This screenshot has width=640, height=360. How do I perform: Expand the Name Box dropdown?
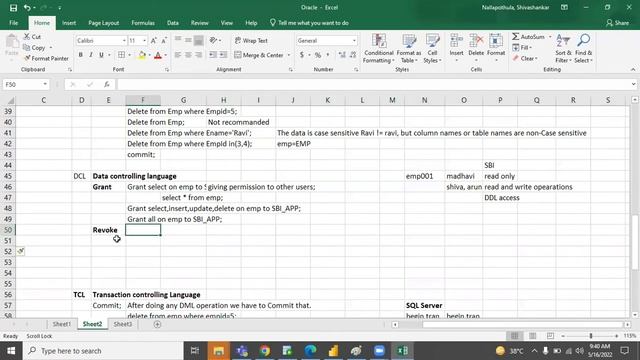[x=45, y=84]
